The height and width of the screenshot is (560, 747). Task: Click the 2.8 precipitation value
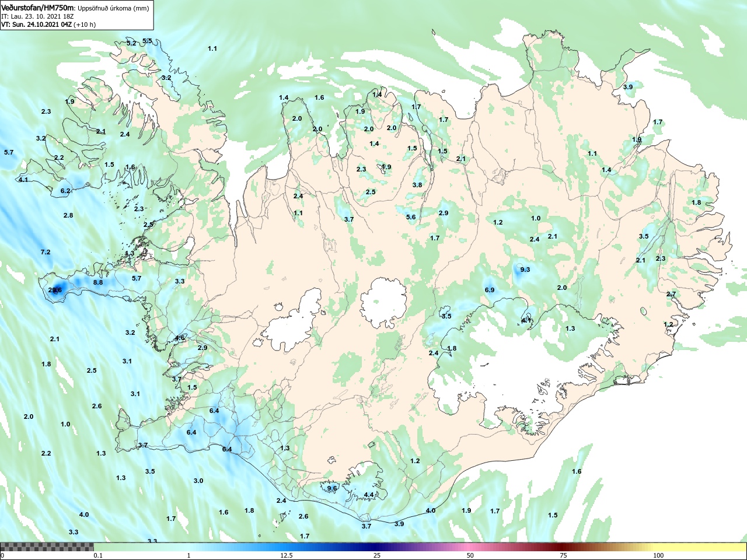click(x=68, y=215)
